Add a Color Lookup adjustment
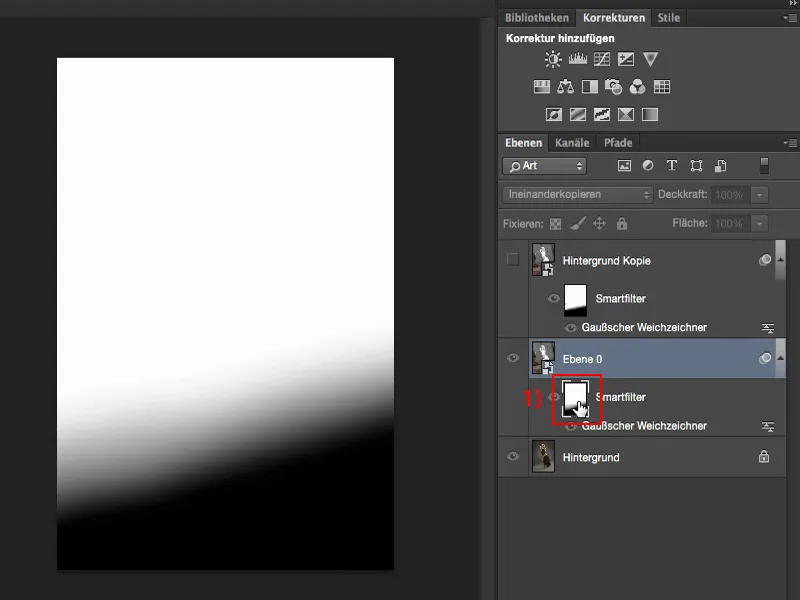800x600 pixels. (x=662, y=87)
